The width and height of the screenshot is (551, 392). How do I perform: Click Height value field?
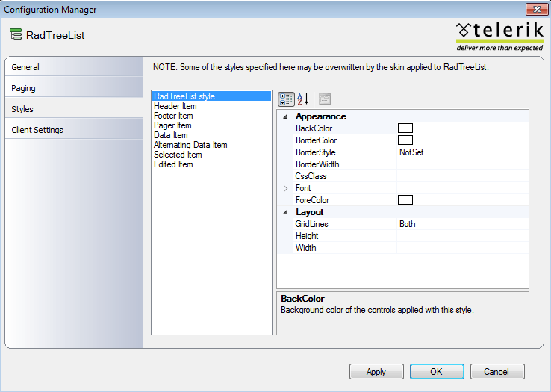[462, 236]
